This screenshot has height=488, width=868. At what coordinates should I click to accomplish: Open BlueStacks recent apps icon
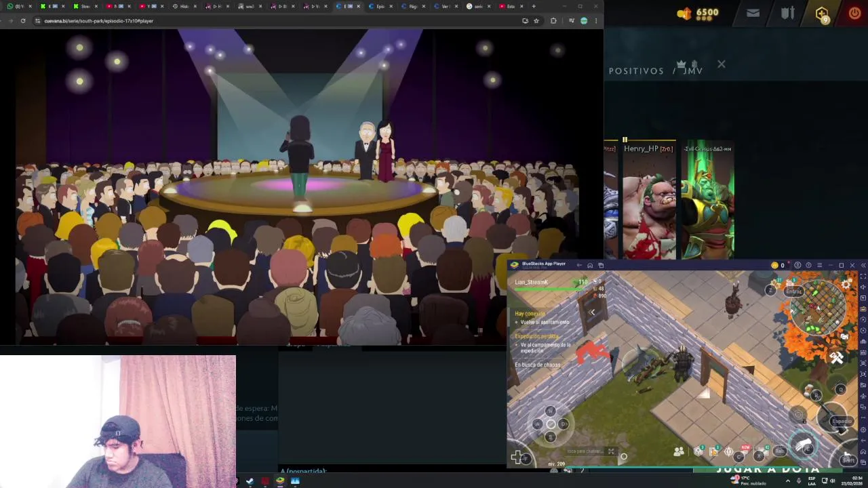[x=601, y=265]
